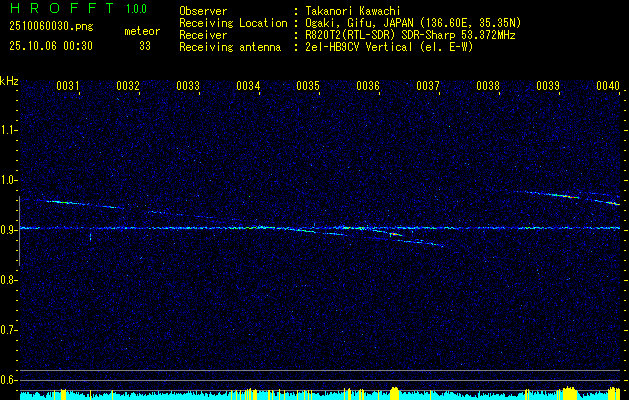Click the 0.6 frequency axis label
Image resolution: width=629 pixels, height=400 pixels.
(x=9, y=379)
